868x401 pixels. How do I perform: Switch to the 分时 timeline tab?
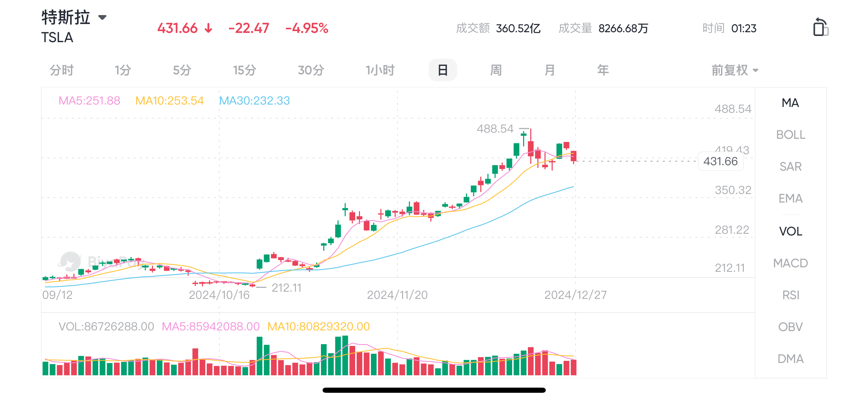pos(62,70)
